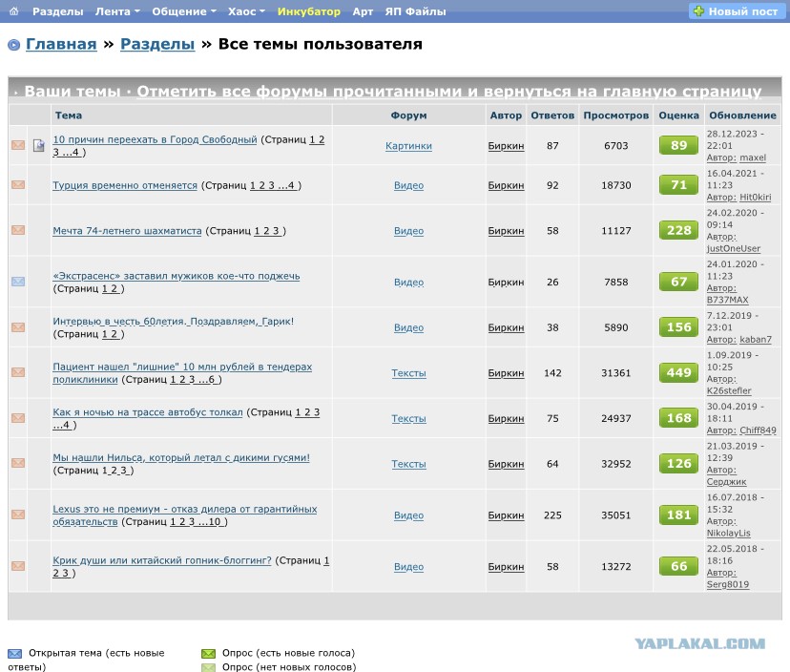Image resolution: width=790 pixels, height=672 pixels.
Task: Click the envelope icon for Турция временно отменяется
Action: tap(18, 185)
